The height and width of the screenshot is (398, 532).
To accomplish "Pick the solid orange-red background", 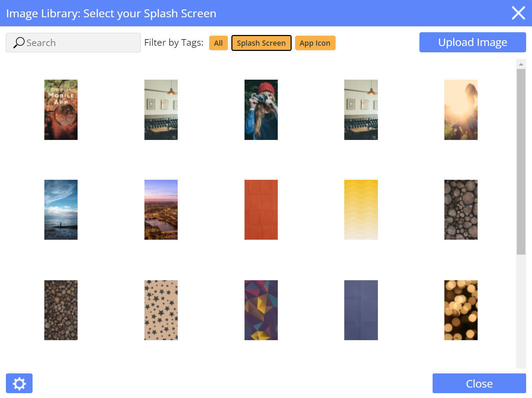I will 261,210.
